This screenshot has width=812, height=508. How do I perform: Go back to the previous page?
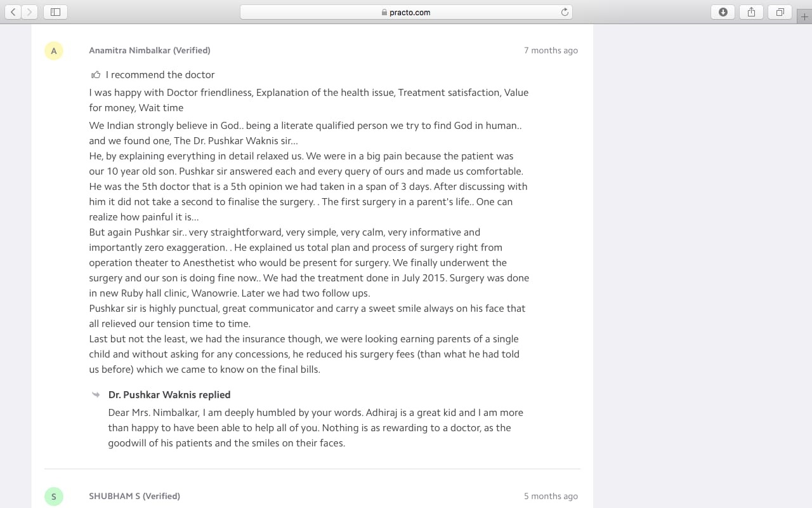(13, 11)
